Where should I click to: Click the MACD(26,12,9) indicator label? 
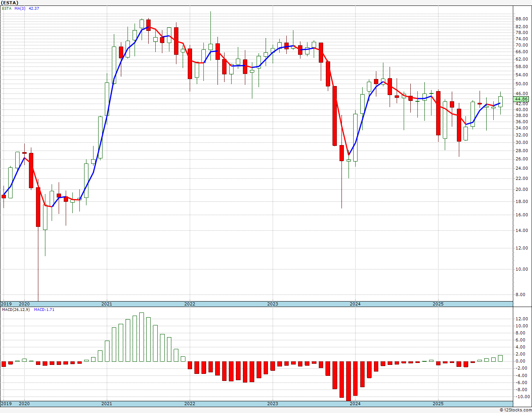(16, 310)
